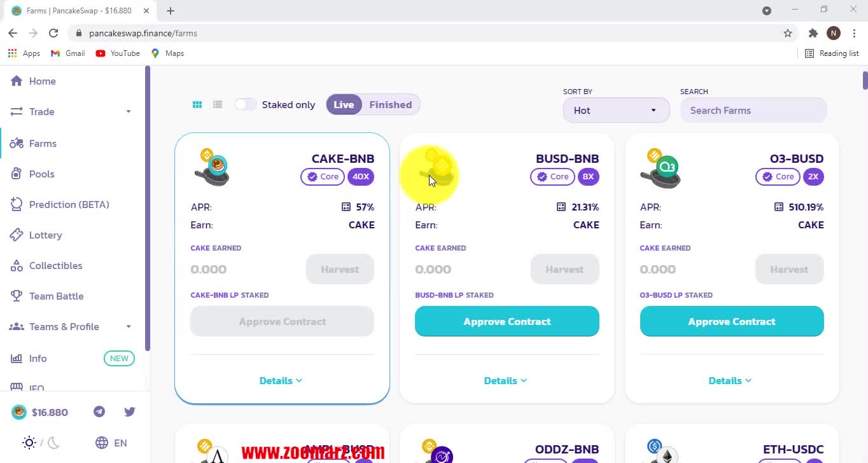Toggle the Staked only switch
Viewport: 868px width, 463px height.
[x=246, y=104]
